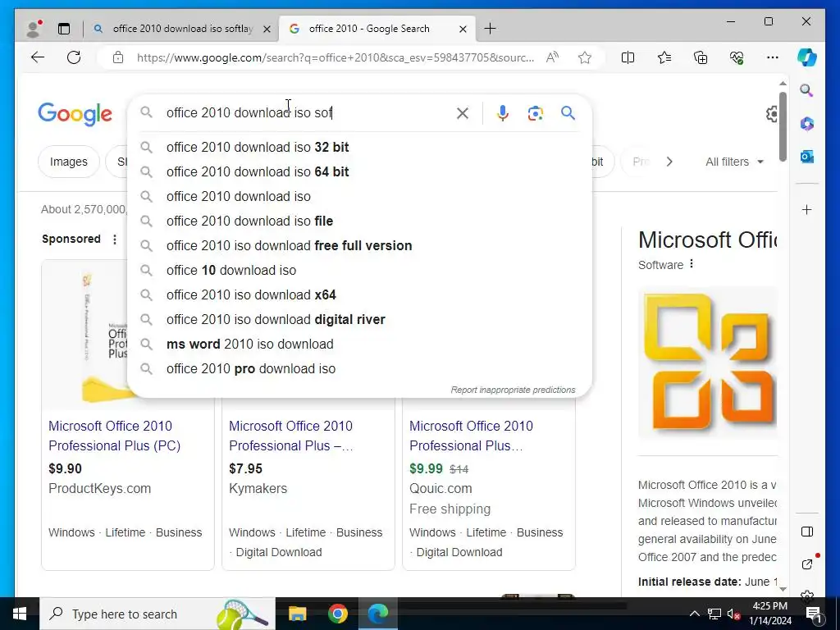This screenshot has width=840, height=630.
Task: Open the Settings and more ellipsis
Action: (x=773, y=57)
